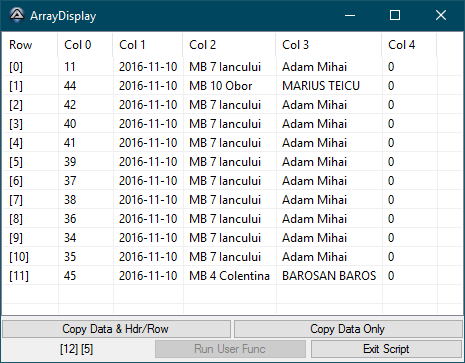Select row [8] index cell

point(16,219)
